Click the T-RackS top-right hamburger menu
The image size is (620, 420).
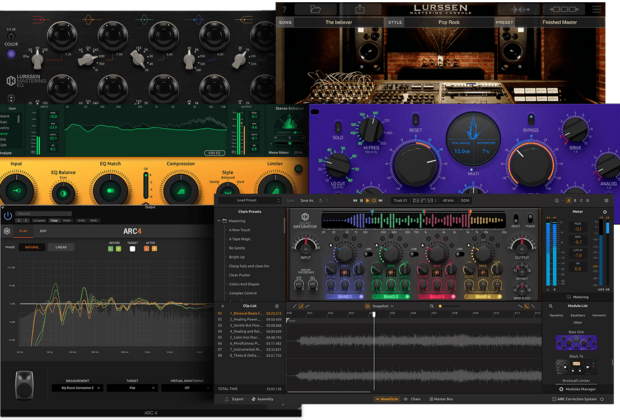coord(606,201)
